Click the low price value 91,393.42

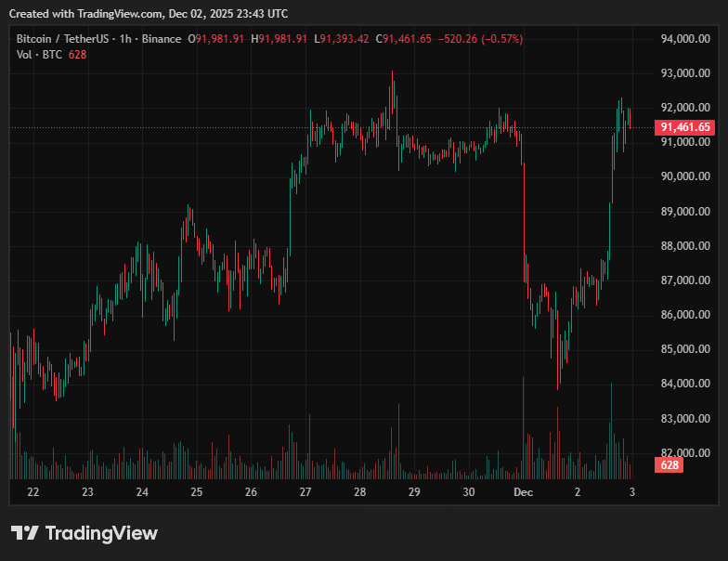345,39
